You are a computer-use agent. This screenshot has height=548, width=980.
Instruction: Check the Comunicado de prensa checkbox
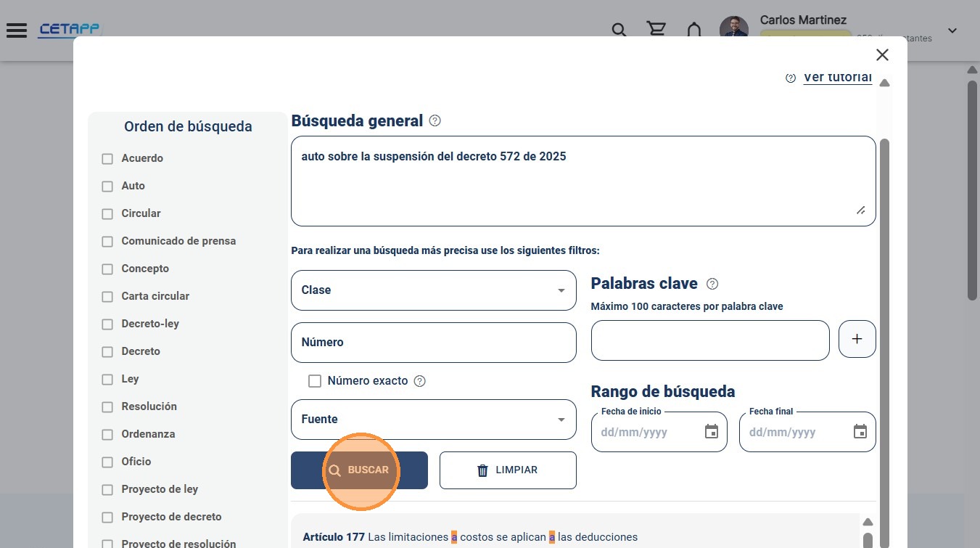click(107, 242)
